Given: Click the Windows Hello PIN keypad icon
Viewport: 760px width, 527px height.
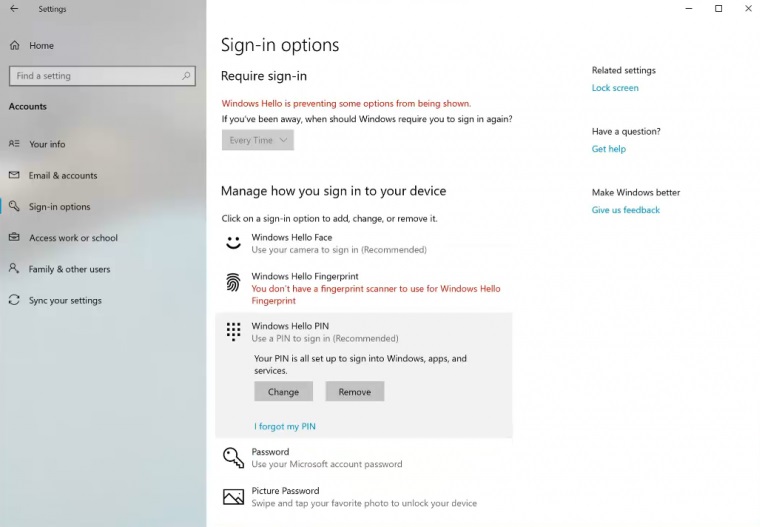Looking at the screenshot, I should coord(233,332).
